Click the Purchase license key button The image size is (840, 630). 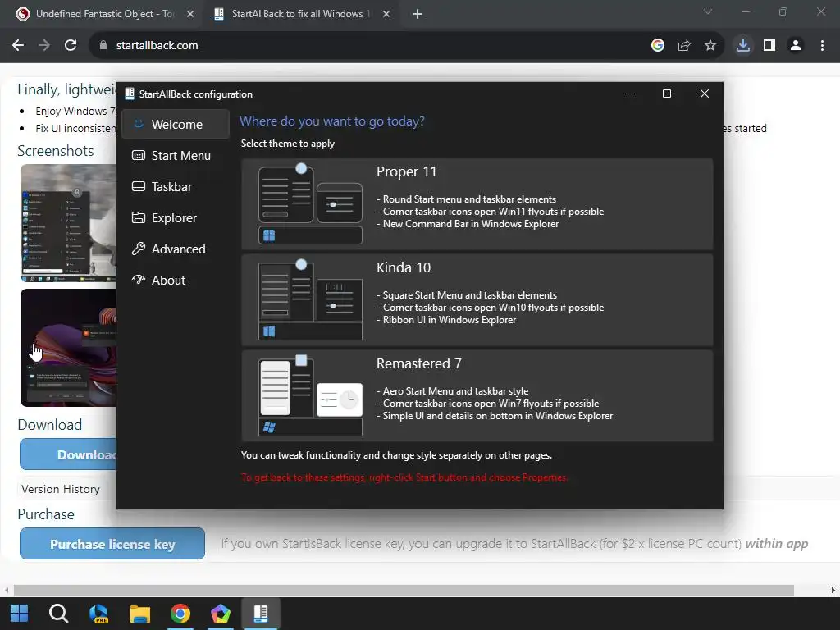pos(112,544)
